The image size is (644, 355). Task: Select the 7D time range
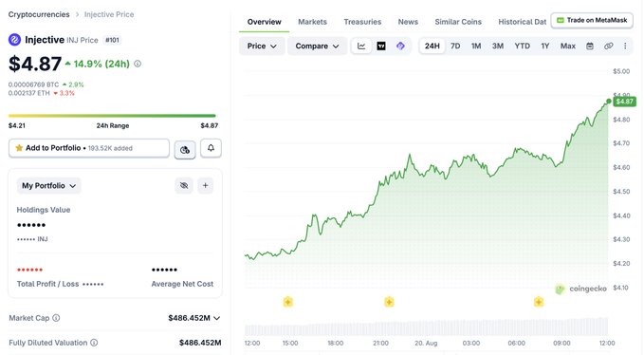click(x=455, y=46)
